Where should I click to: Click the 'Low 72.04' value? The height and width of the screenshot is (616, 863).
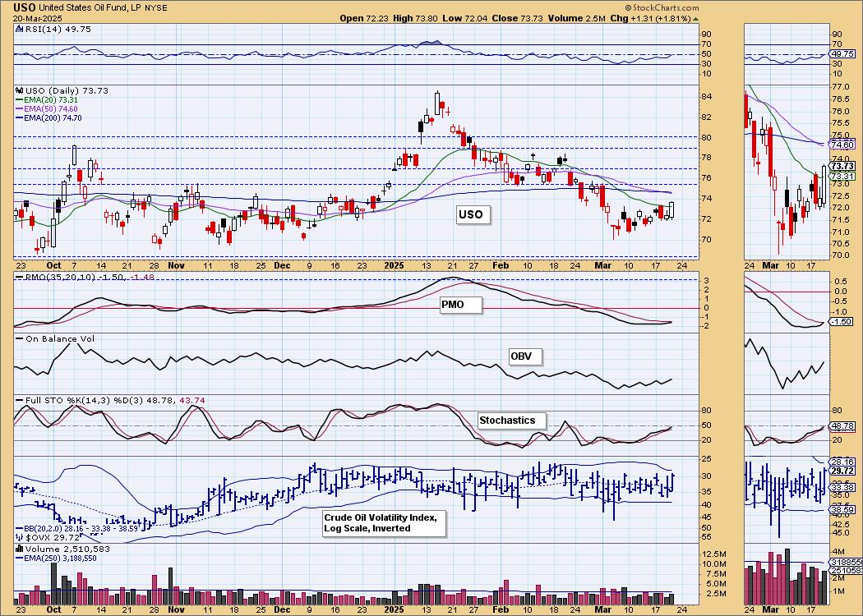click(466, 18)
